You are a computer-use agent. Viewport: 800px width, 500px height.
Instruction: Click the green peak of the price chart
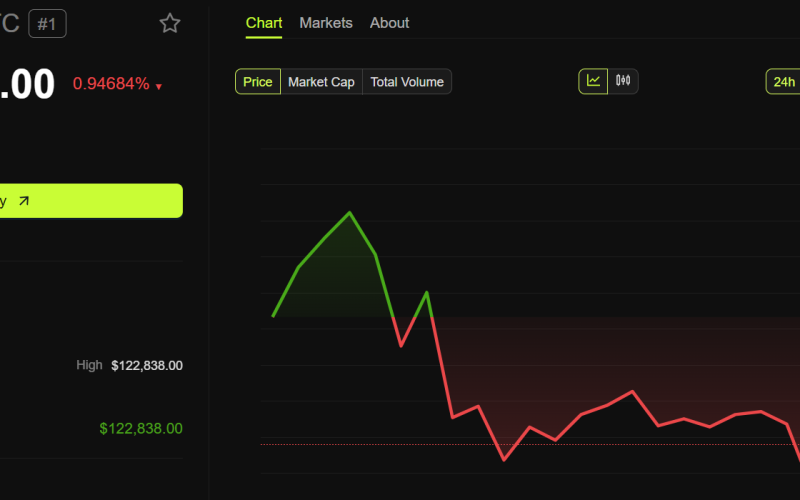coord(349,213)
